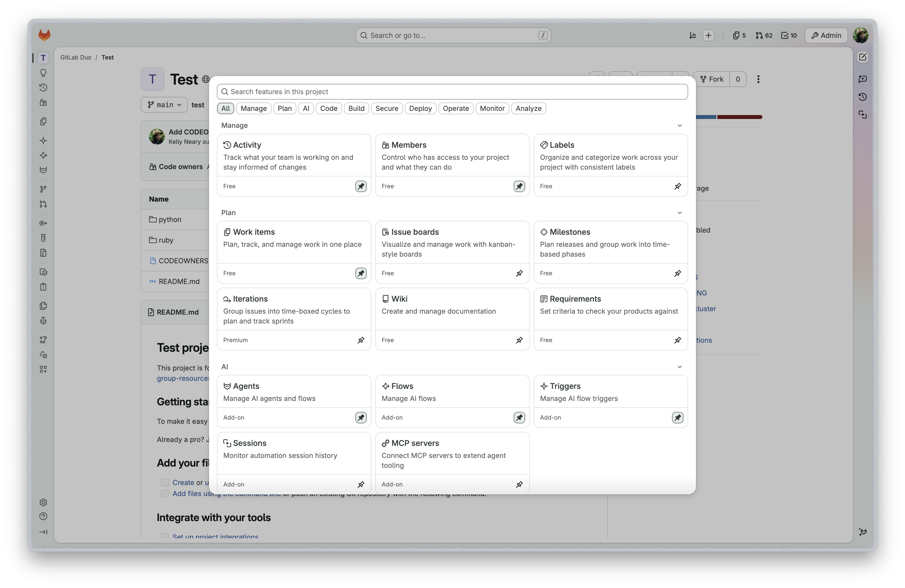This screenshot has width=905, height=588.
Task: Click the create new plus icon in top bar
Action: point(709,35)
